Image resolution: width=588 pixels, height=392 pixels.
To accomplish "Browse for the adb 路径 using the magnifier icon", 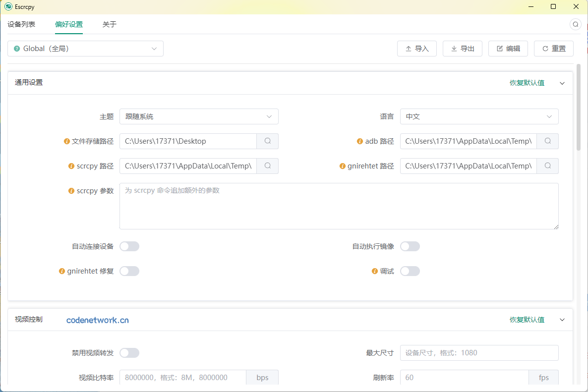I will click(547, 141).
